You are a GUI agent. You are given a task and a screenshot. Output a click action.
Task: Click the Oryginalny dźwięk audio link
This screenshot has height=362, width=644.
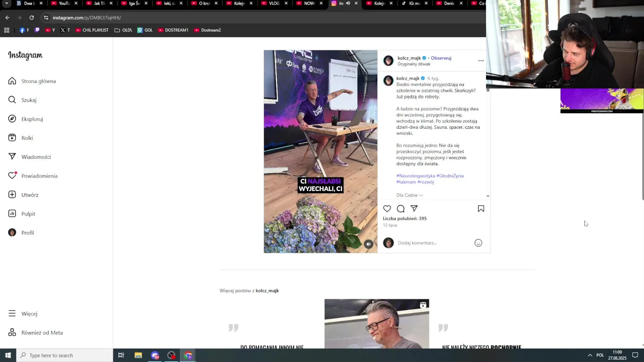coord(414,64)
